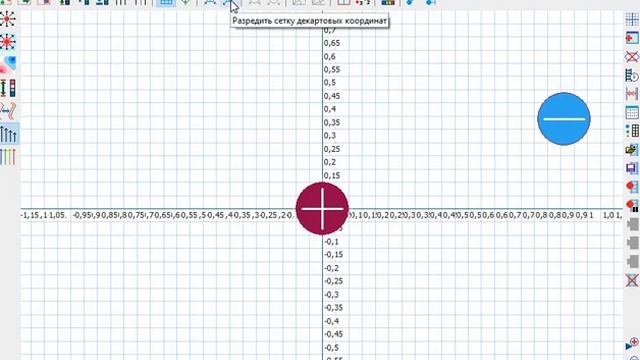The image size is (640, 360).
Task: Click the y-axis label '0,65'
Action: (332, 43)
